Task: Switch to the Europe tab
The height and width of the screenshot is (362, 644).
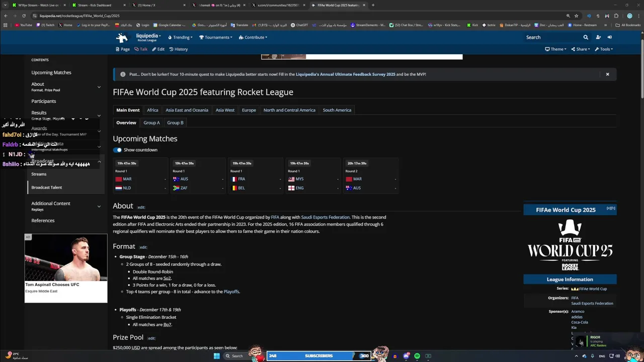Action: (x=249, y=110)
